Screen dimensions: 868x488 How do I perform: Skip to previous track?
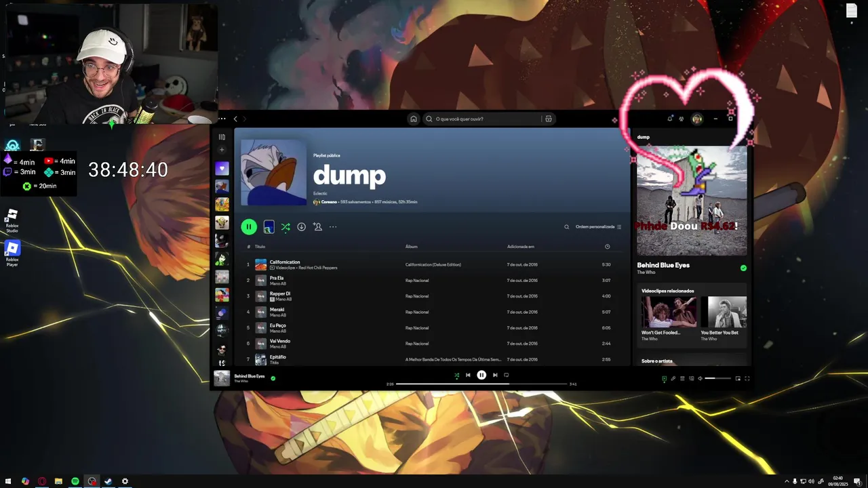(468, 375)
